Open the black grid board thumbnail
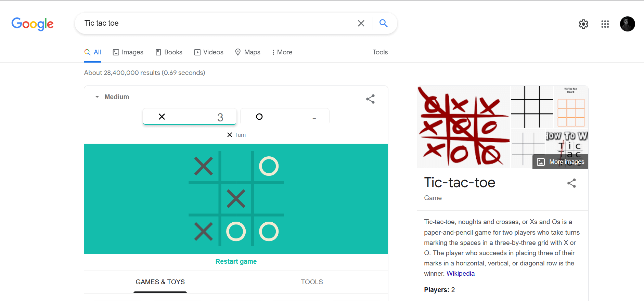Viewport: 644px width, 301px height. tap(532, 107)
